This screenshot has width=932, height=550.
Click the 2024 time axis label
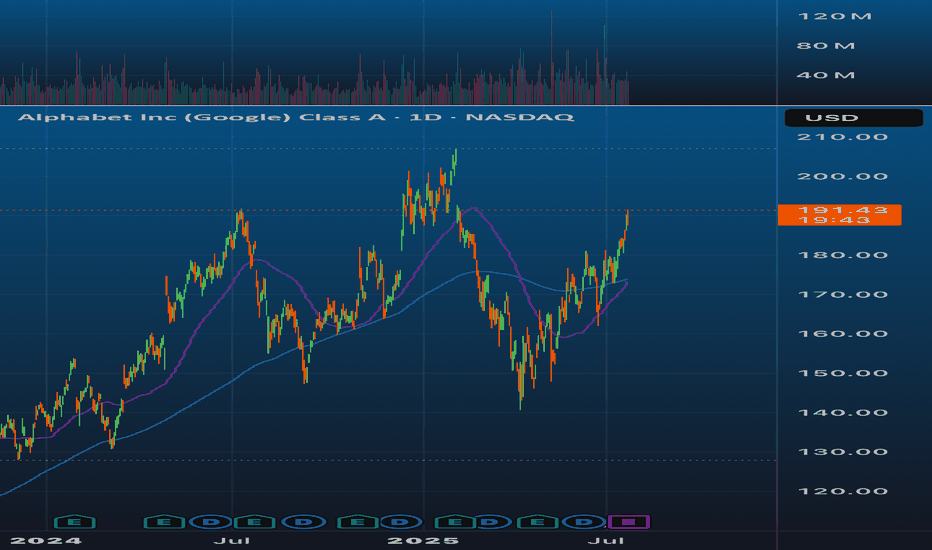coord(46,540)
